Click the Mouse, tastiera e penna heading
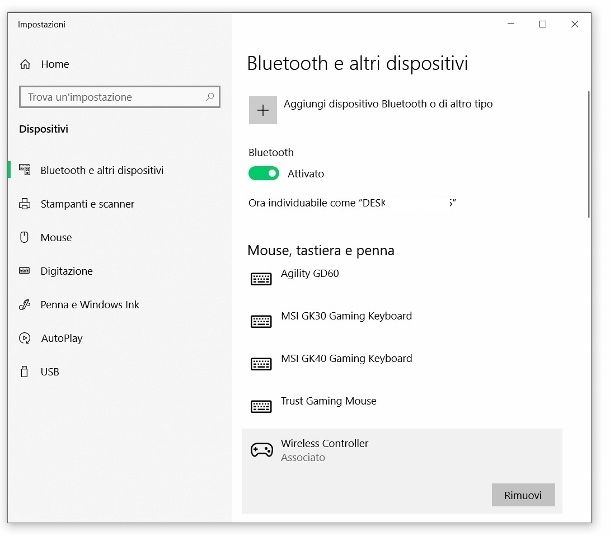 [x=321, y=250]
